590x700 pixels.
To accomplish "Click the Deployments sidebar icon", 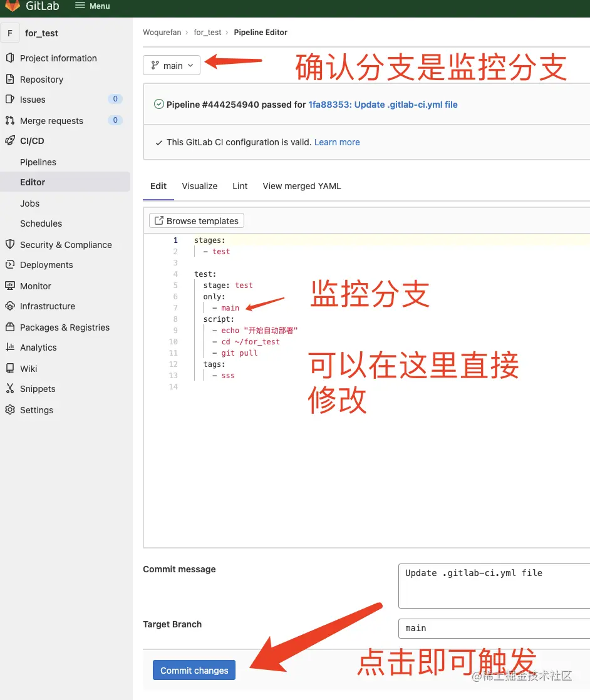I will tap(10, 264).
